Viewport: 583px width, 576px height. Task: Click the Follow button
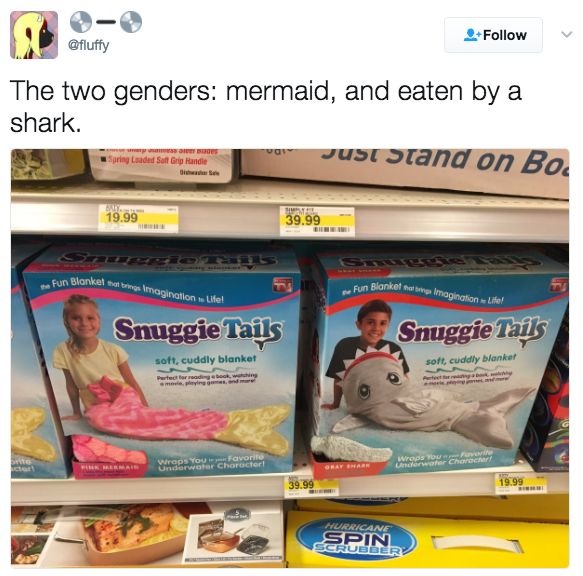click(x=493, y=35)
